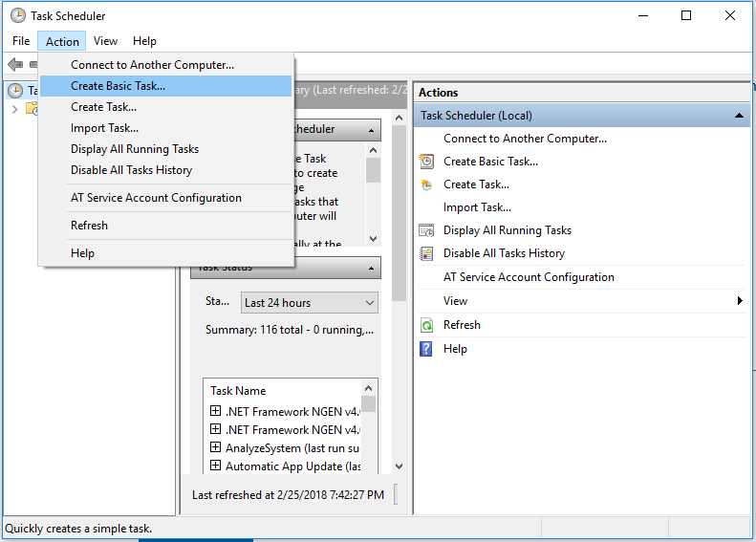Click Import Task link in Actions pane

click(x=477, y=207)
